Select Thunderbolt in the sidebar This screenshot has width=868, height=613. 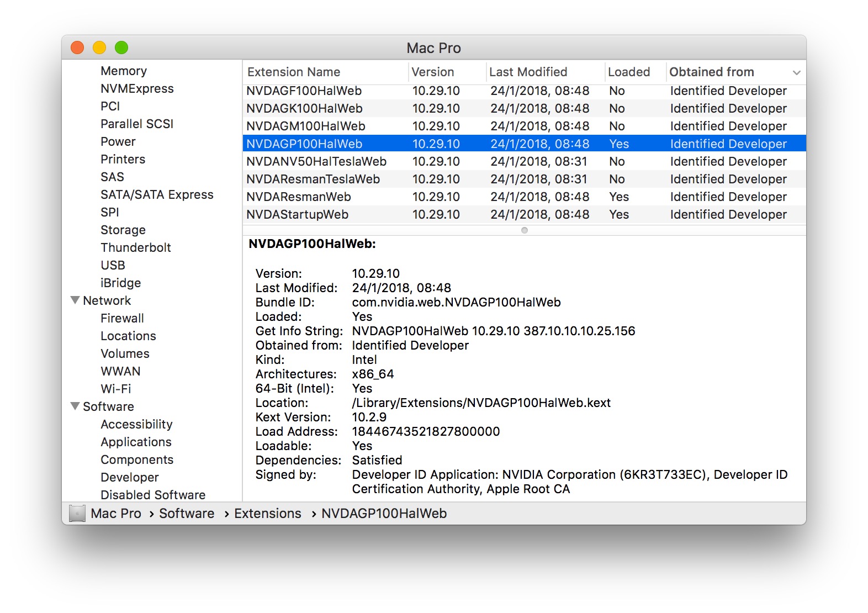(x=136, y=247)
